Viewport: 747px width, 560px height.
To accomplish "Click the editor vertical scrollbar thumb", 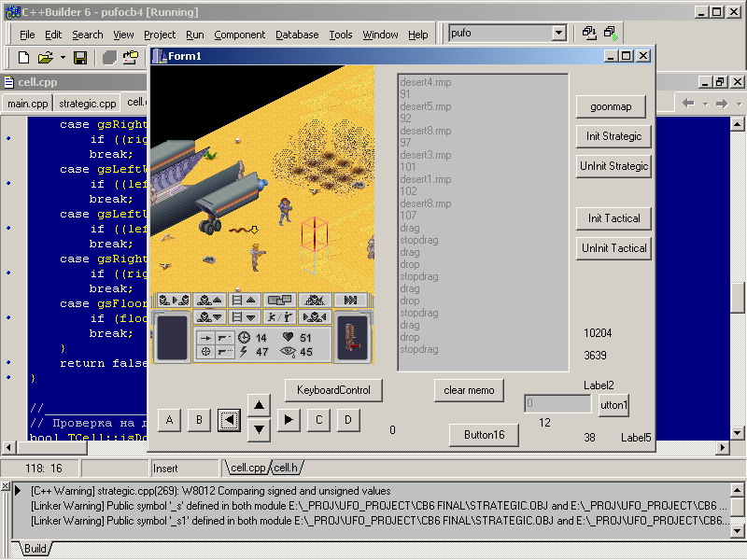I will coord(737,298).
